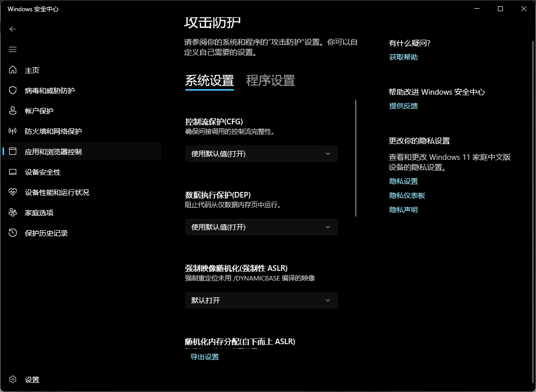Screen dimensions: 536x392
Task: Click the back arrow icon
Action: (x=13, y=29)
